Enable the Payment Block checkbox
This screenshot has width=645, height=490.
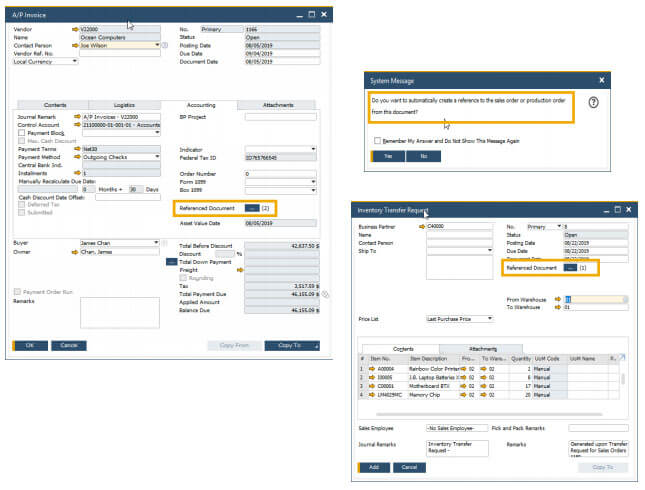(21, 133)
